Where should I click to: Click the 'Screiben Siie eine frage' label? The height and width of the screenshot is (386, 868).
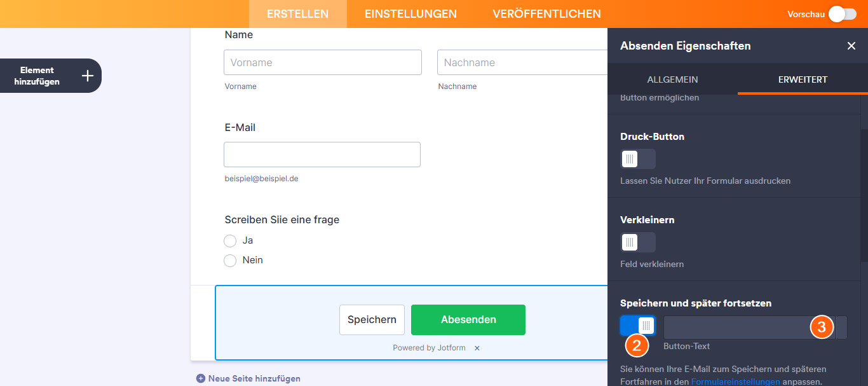pyautogui.click(x=282, y=219)
